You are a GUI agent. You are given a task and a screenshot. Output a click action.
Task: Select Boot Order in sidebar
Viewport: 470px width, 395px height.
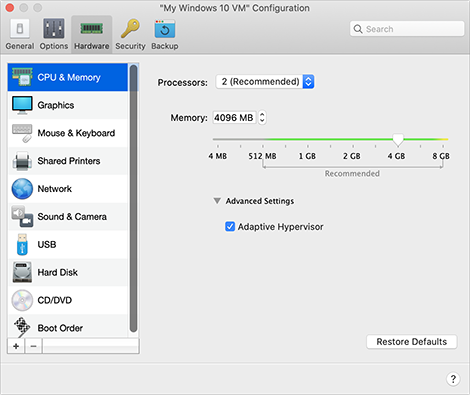click(x=68, y=327)
